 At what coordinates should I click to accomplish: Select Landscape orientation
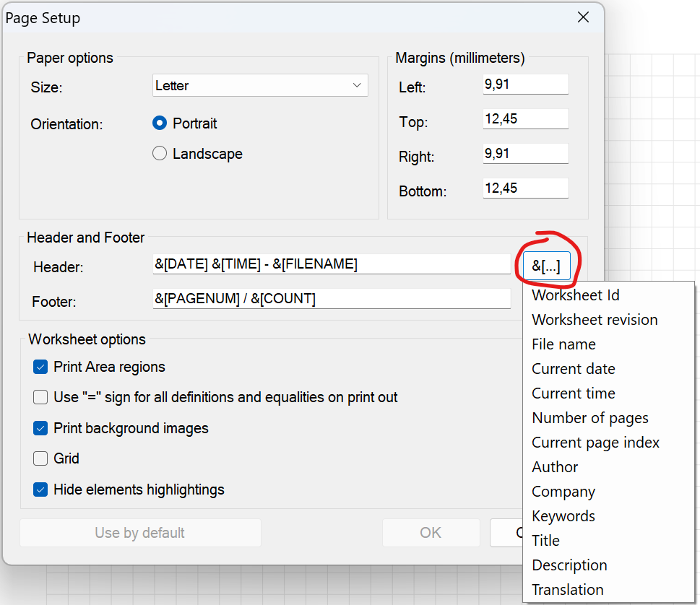160,154
